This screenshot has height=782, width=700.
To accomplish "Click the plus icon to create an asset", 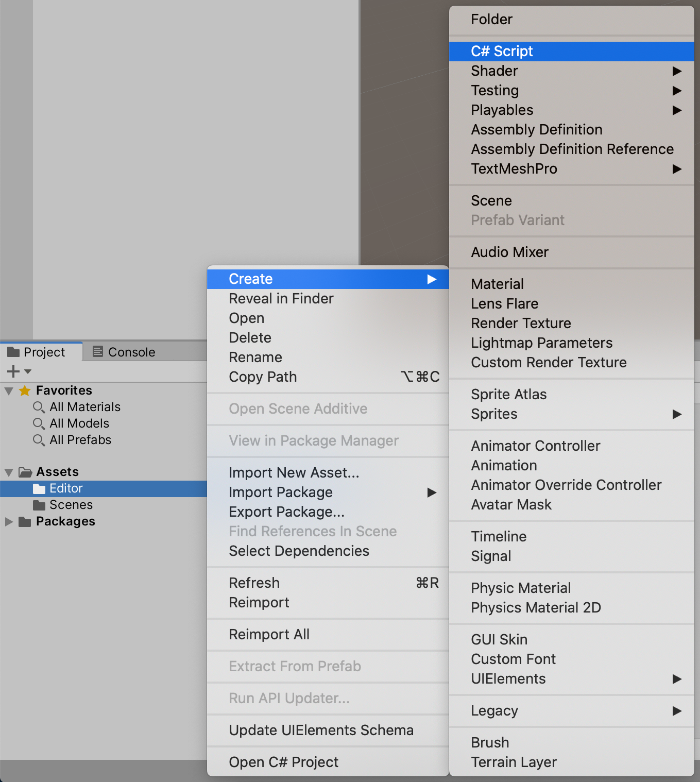I will [11, 371].
